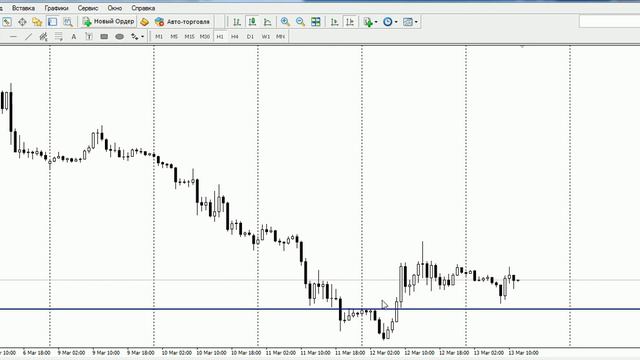Toggle the Market Watch window icon
Screen dimensions: 640x360
click(x=7, y=22)
